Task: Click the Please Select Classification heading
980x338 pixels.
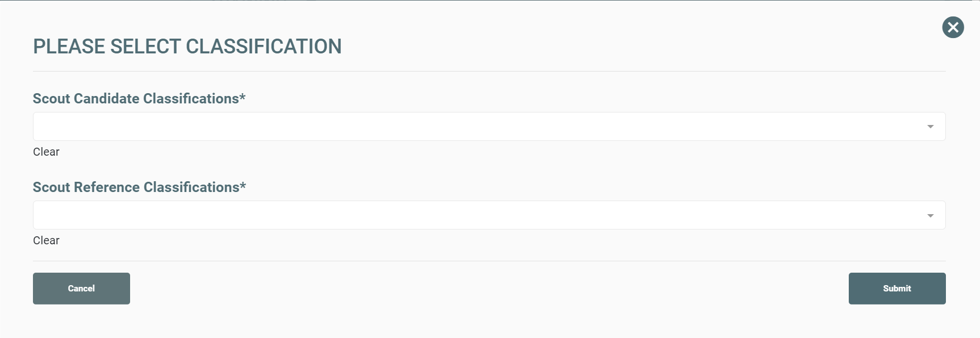Action: pos(187,46)
